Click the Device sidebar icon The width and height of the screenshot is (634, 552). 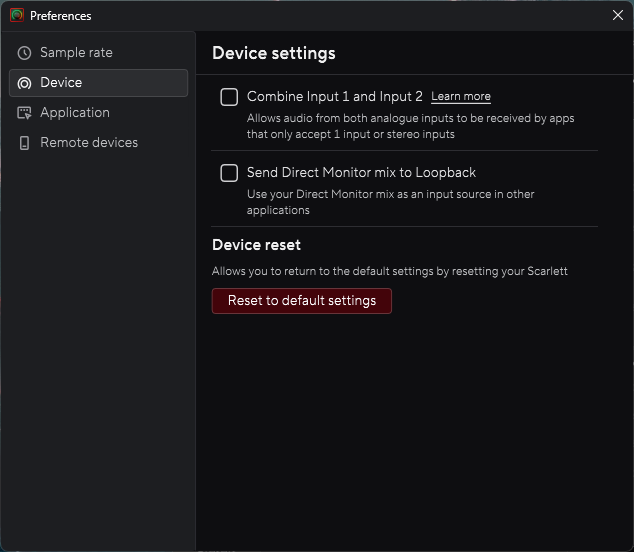pos(24,83)
